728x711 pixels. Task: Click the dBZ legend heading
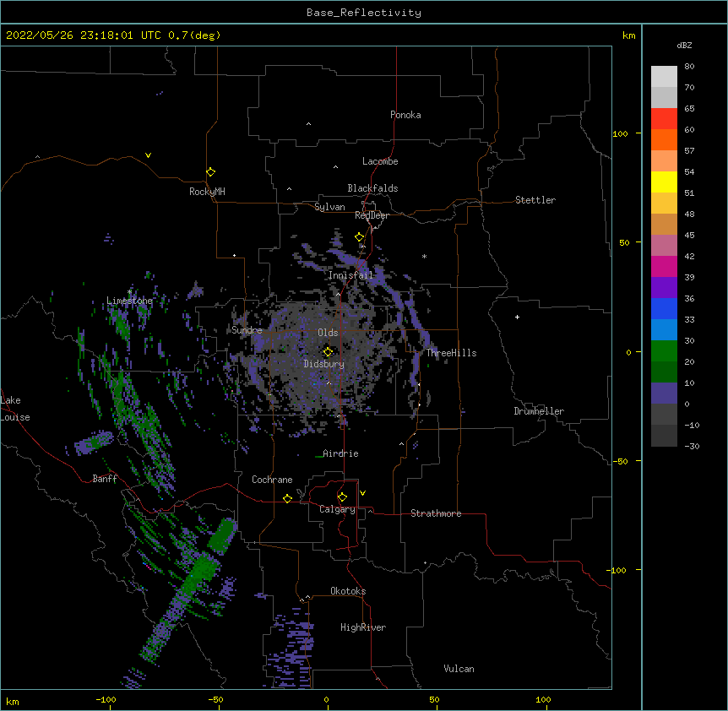(x=684, y=45)
